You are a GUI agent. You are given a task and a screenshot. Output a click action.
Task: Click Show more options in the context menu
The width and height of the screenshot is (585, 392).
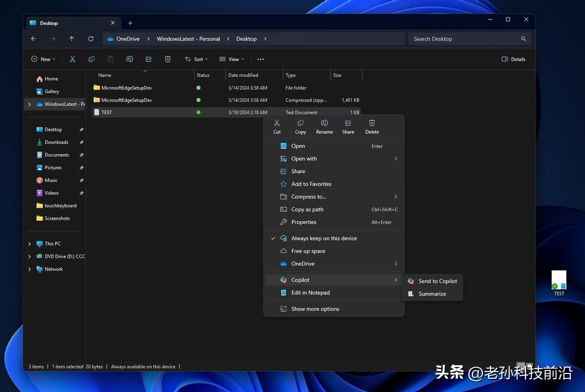[x=315, y=309]
